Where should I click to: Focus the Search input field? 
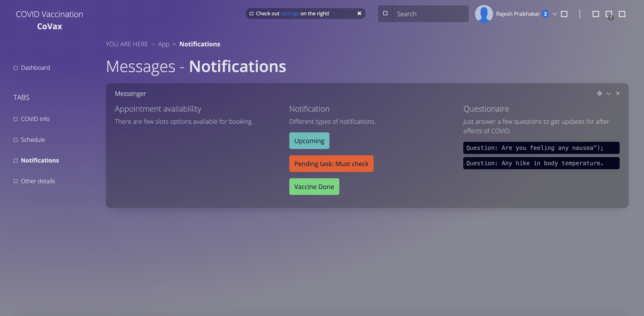430,14
